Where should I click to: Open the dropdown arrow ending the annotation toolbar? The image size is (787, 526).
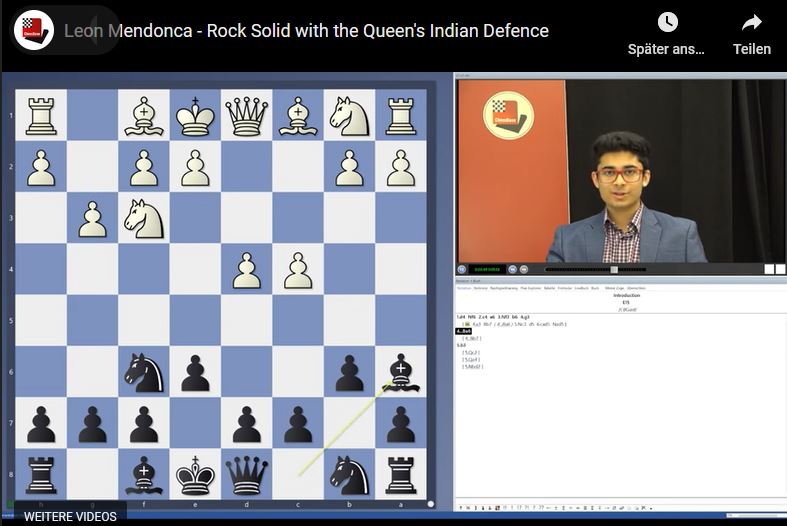651,508
